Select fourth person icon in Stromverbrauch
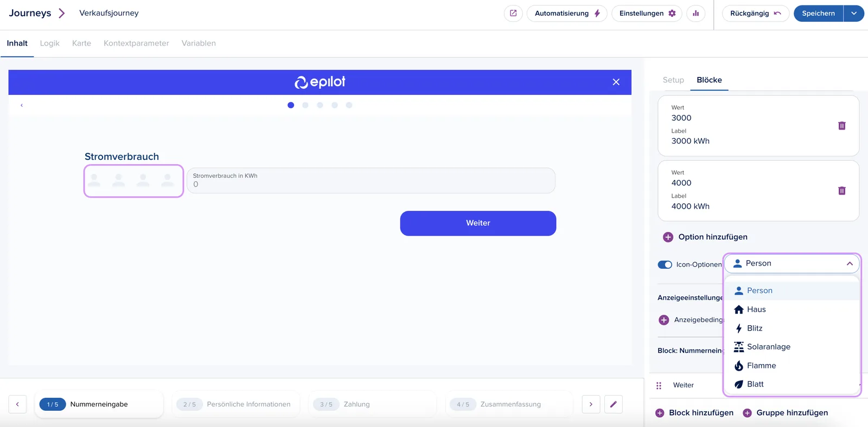 168,180
